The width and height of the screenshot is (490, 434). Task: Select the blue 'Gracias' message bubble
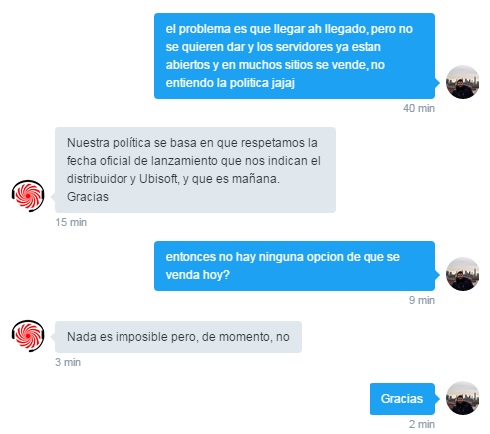pos(402,399)
